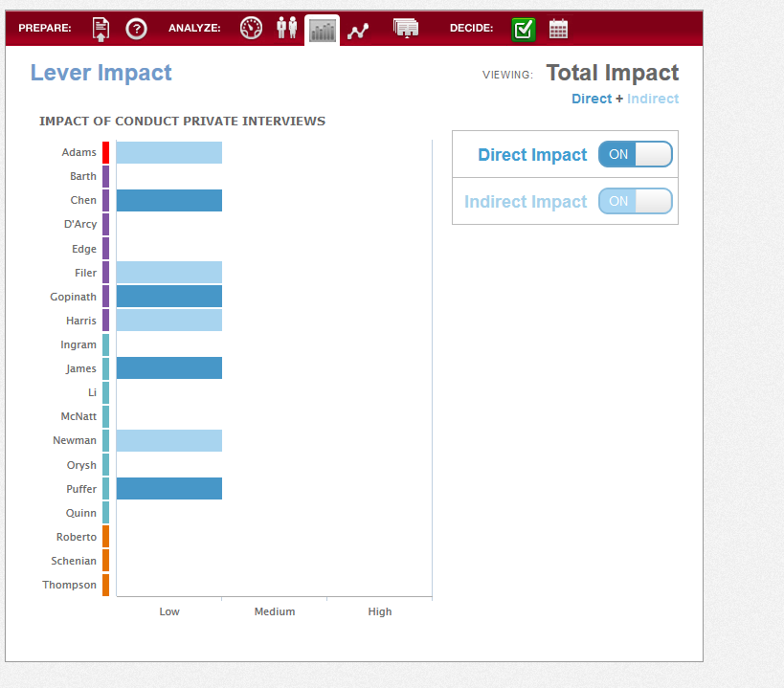The image size is (784, 688).
Task: Click the dark blue bar for Puffer
Action: pos(169,489)
